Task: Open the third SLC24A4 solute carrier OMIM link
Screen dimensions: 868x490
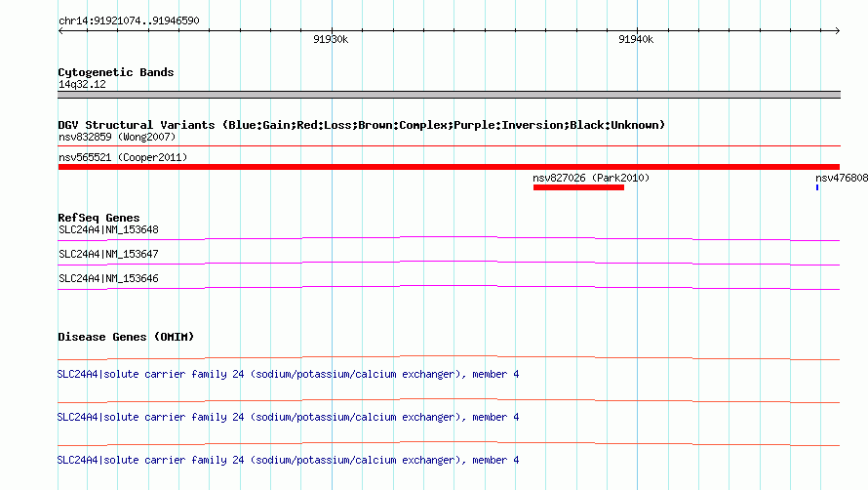Action: [x=288, y=460]
